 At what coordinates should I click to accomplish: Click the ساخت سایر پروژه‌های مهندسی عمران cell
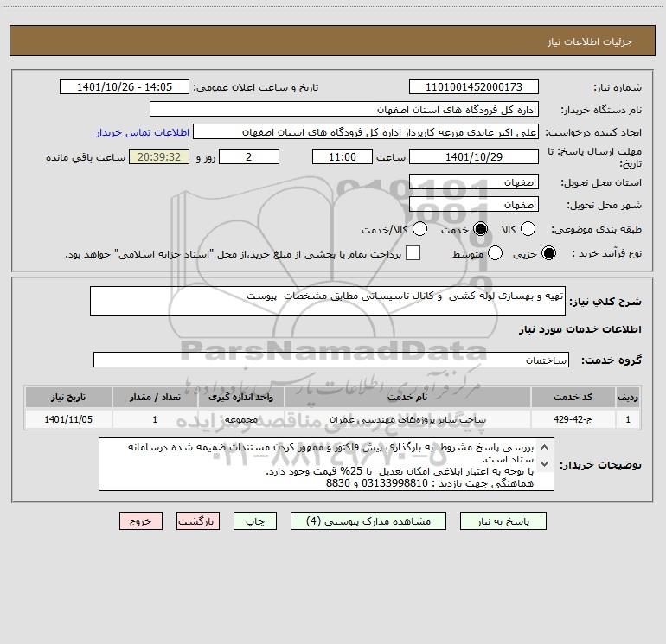407,419
